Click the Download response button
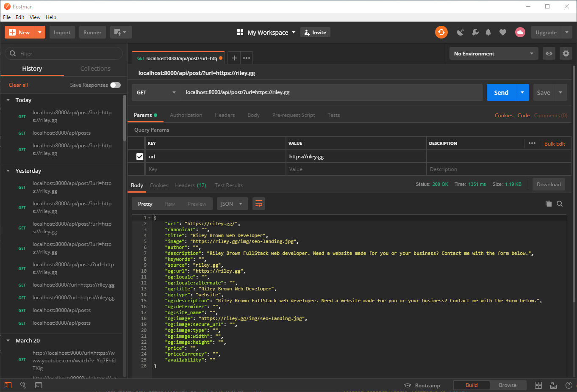The height and width of the screenshot is (392, 577). pyautogui.click(x=549, y=185)
